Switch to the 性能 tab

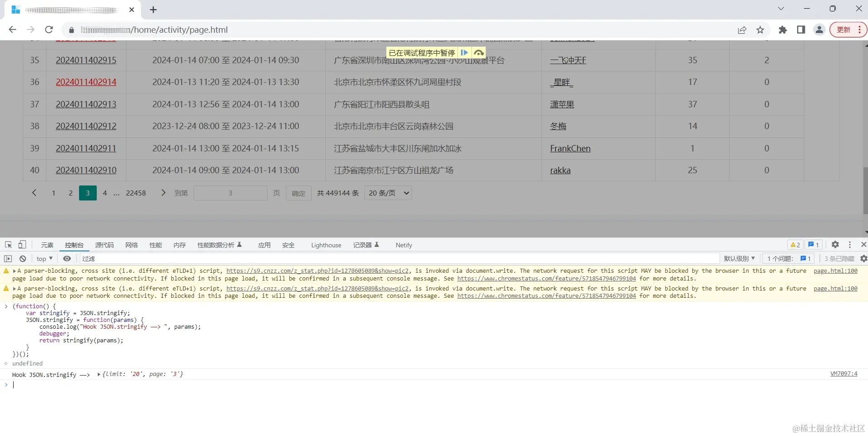156,245
